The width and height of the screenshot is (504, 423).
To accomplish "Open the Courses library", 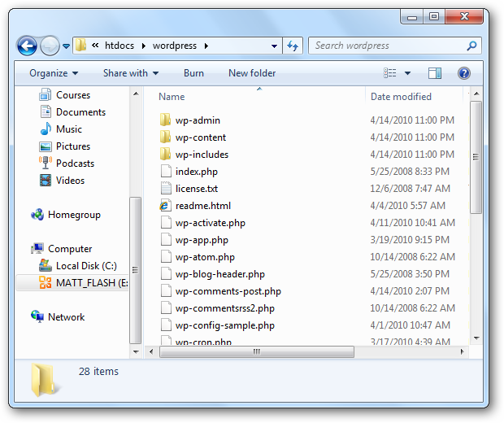I will (x=73, y=95).
